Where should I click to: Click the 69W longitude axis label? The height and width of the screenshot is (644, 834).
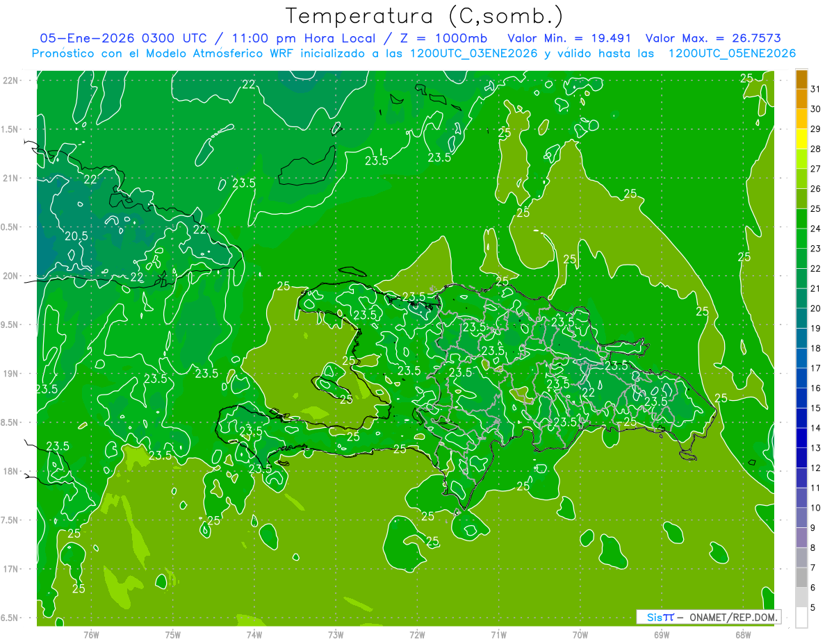[x=662, y=635]
